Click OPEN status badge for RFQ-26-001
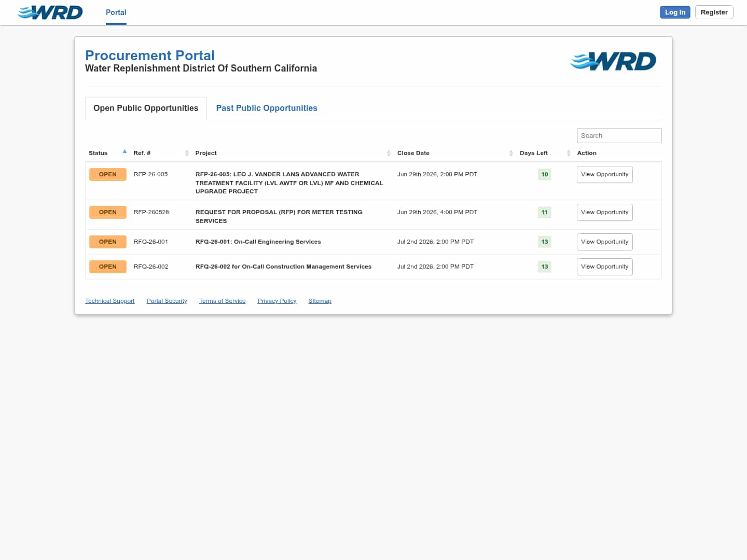This screenshot has height=560, width=747. [x=108, y=242]
